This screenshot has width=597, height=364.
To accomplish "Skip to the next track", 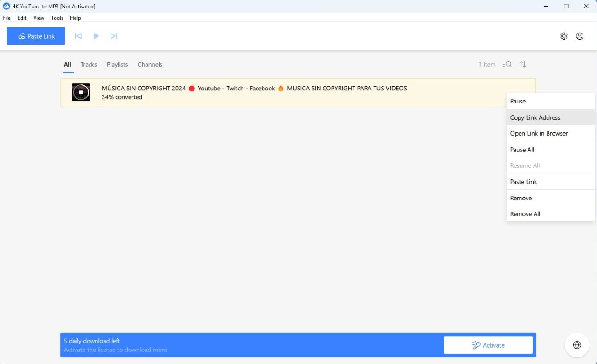I will point(114,36).
